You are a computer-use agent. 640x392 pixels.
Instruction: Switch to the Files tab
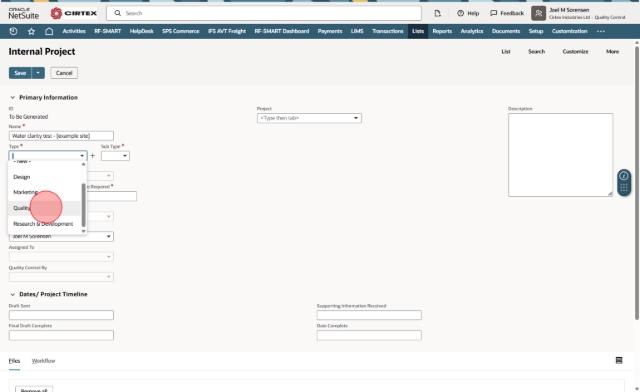[14, 361]
